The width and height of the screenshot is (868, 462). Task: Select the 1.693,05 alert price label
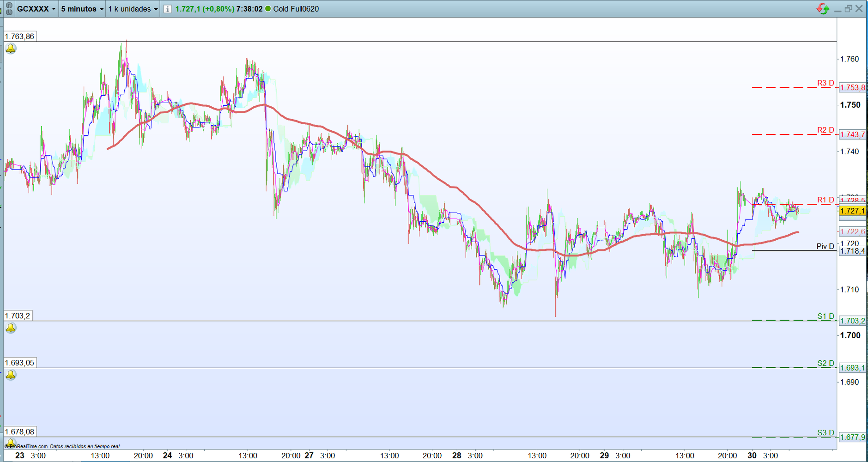19,363
